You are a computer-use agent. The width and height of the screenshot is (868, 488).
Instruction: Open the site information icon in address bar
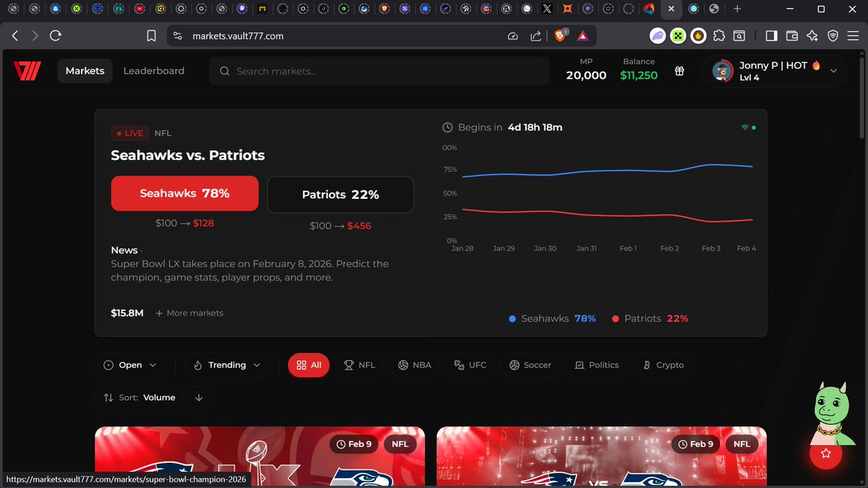(178, 35)
